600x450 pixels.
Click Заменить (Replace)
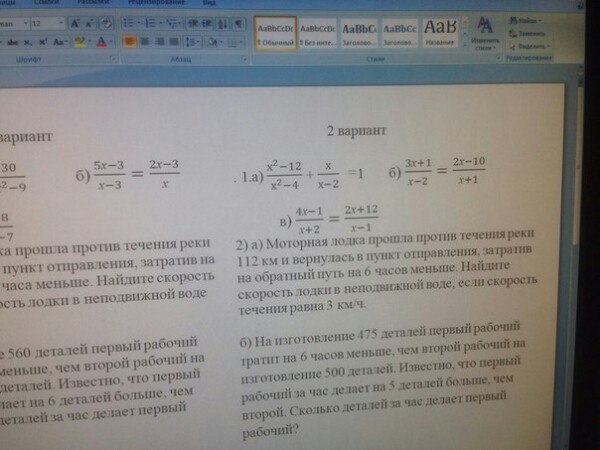coord(527,34)
